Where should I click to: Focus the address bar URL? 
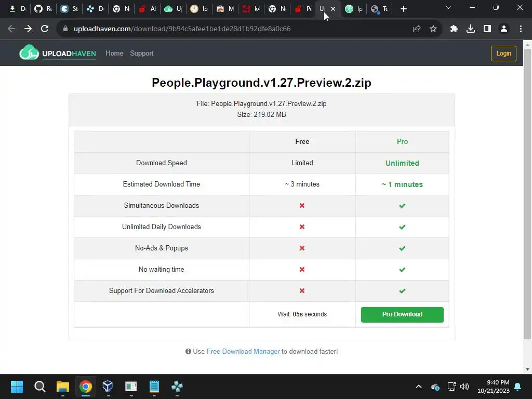point(182,29)
